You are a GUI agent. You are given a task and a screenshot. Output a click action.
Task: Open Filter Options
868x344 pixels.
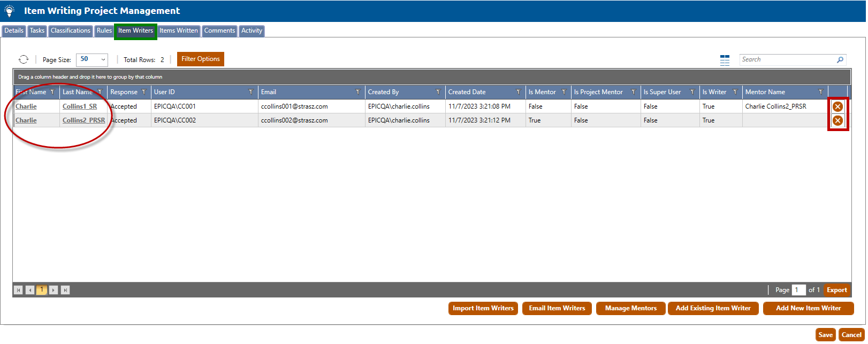[x=200, y=59]
